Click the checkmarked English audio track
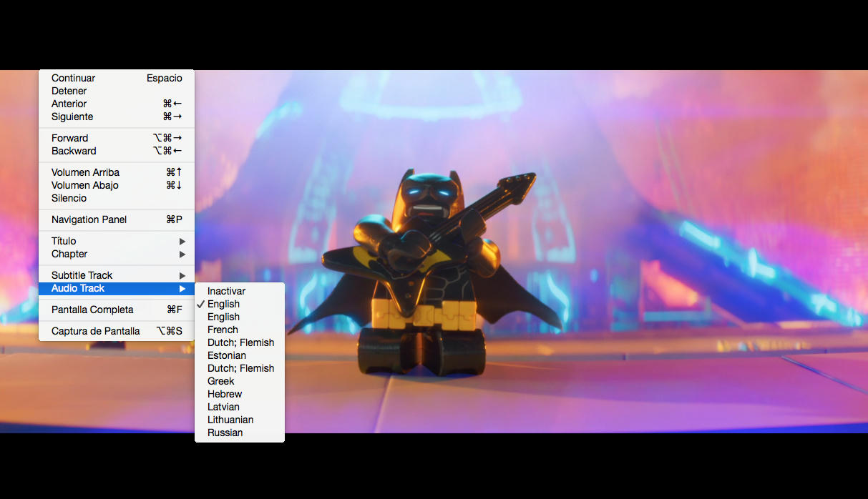 click(223, 304)
